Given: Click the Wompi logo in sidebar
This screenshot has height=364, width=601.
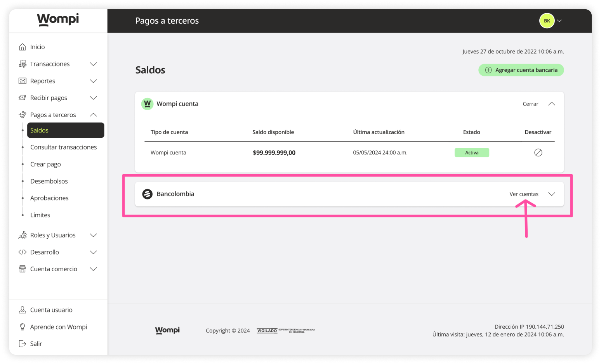Looking at the screenshot, I should [58, 20].
